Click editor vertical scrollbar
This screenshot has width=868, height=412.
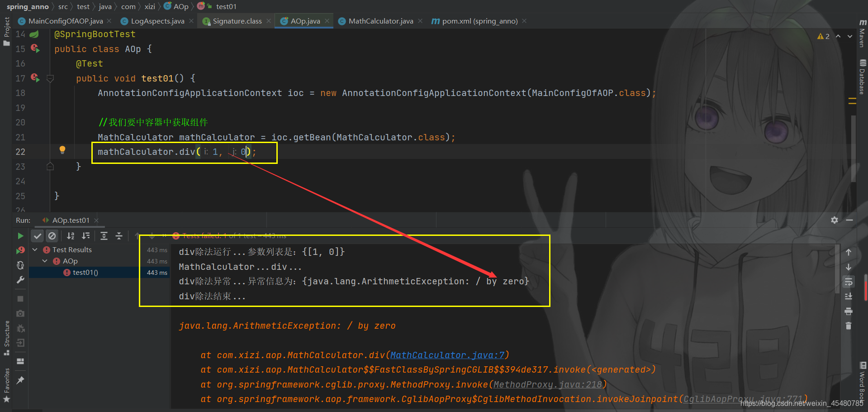(853, 148)
